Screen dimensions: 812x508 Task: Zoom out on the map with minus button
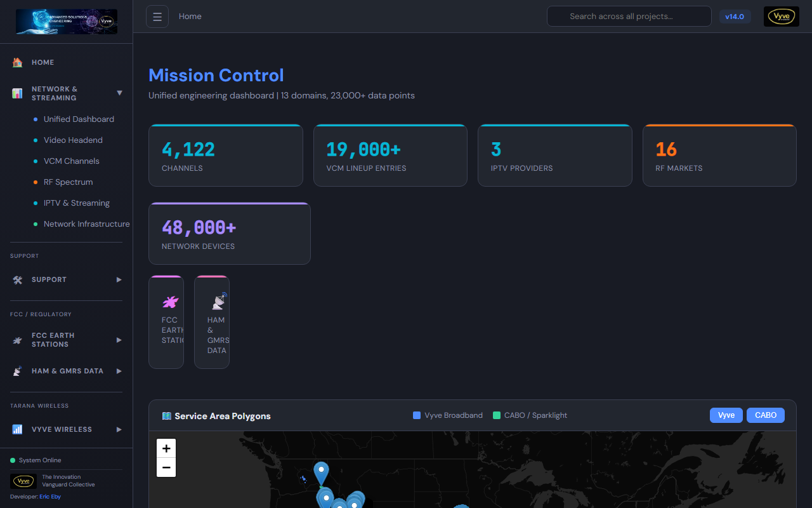(166, 467)
